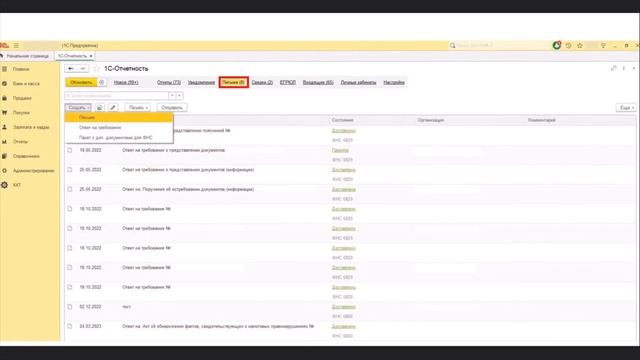Switch to the Отчеты (73) tab
640x360 pixels.
[x=169, y=82]
